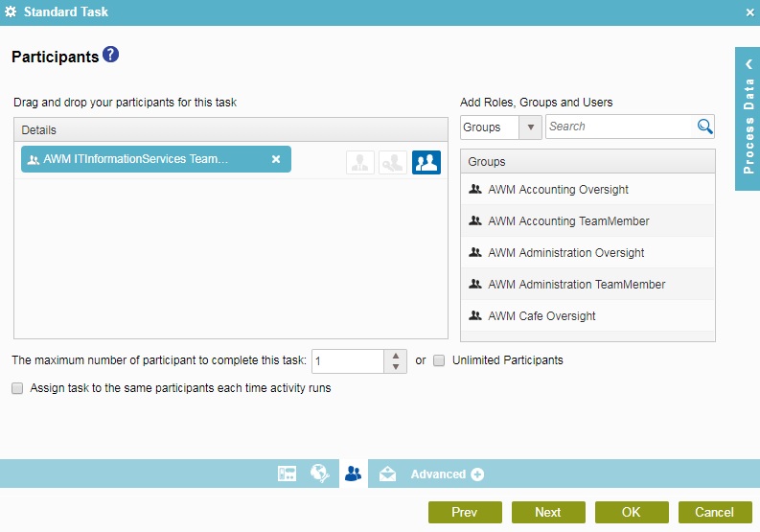Open the Groups type dropdown
760x532 pixels.
coord(530,127)
